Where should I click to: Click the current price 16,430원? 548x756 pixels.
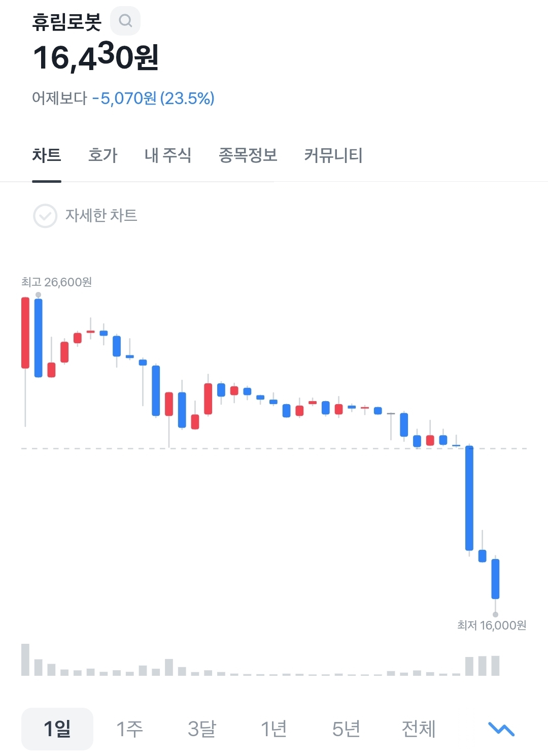[x=96, y=57]
